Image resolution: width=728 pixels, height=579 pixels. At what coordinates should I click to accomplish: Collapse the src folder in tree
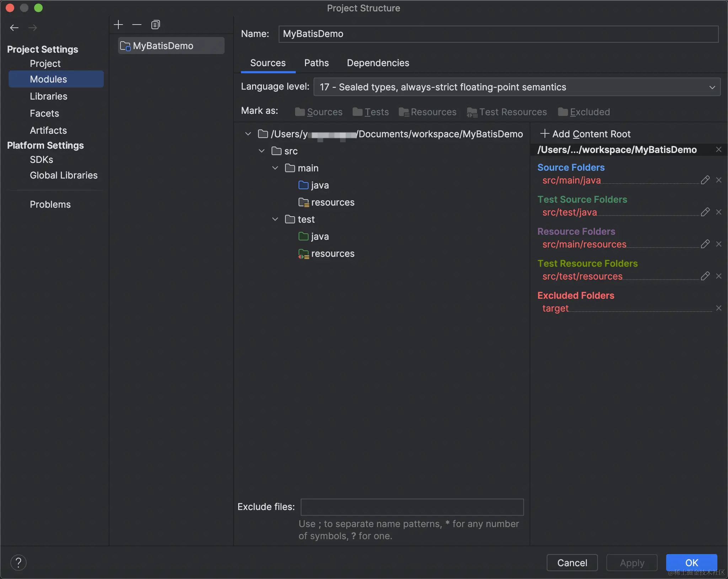pyautogui.click(x=262, y=151)
